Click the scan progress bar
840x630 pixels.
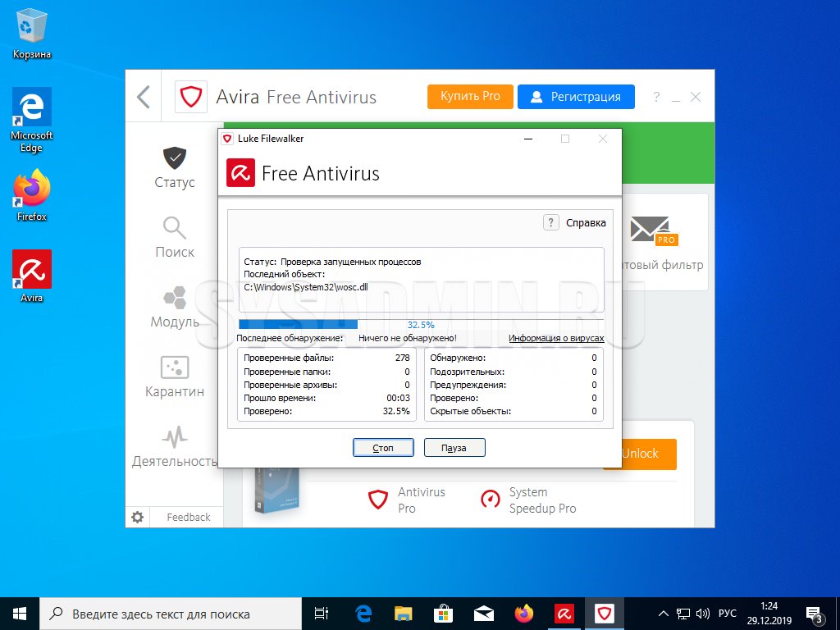point(420,325)
